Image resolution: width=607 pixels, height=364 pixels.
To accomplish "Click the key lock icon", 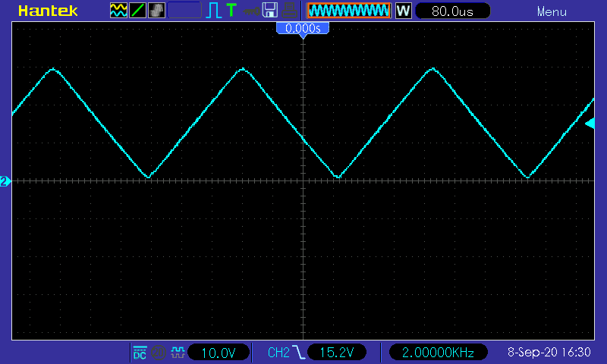I will tap(251, 11).
